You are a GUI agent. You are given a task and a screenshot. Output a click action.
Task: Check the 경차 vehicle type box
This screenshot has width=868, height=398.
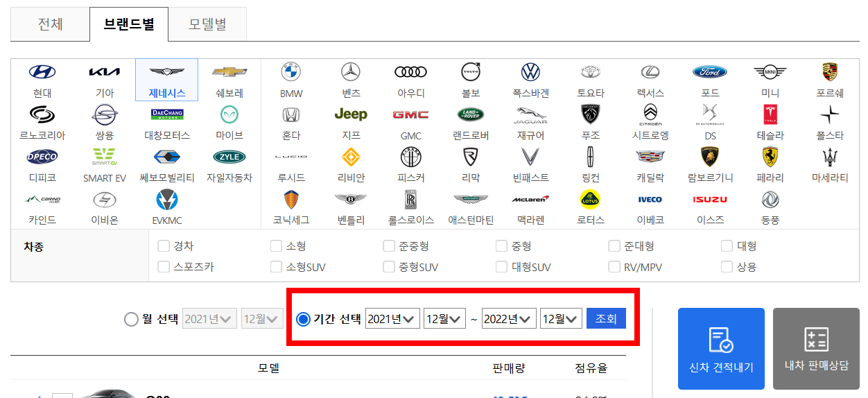[x=164, y=245]
